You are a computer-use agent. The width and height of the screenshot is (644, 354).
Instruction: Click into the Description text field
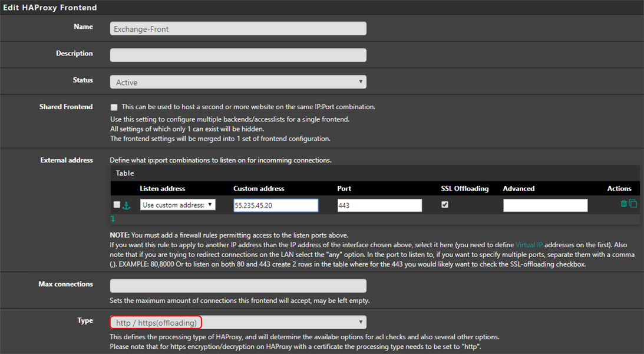tap(238, 55)
